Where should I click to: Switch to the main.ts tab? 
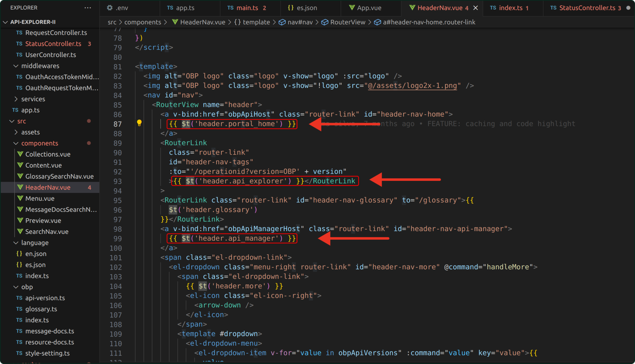(x=247, y=8)
